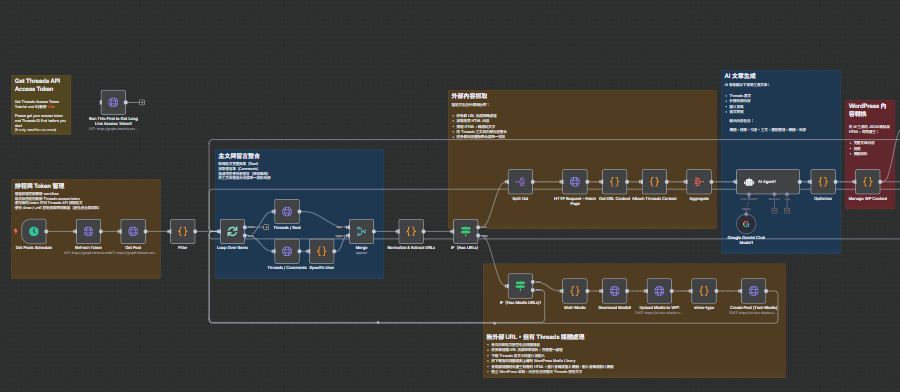Open the Loop Over Items node
Viewport: 900px width, 392px height.
coord(232,231)
